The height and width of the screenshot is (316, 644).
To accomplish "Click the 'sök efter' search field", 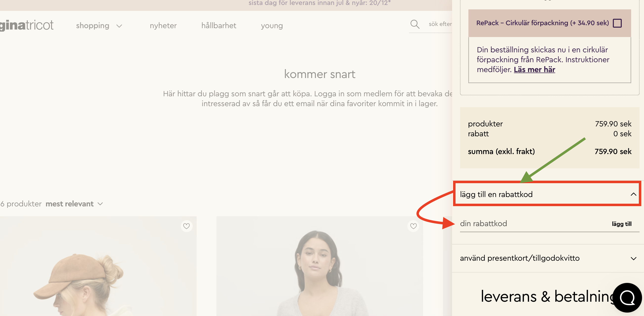I will tap(440, 24).
